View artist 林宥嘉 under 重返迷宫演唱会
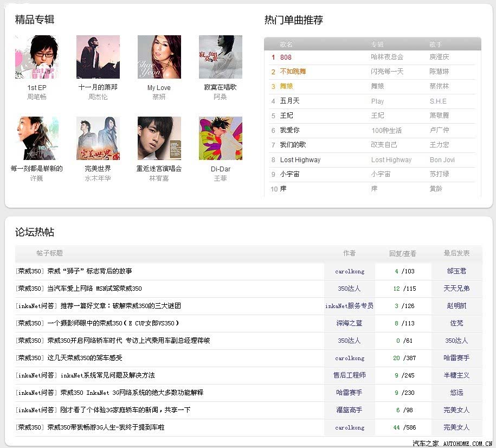The height and width of the screenshot is (448, 496). (x=159, y=178)
